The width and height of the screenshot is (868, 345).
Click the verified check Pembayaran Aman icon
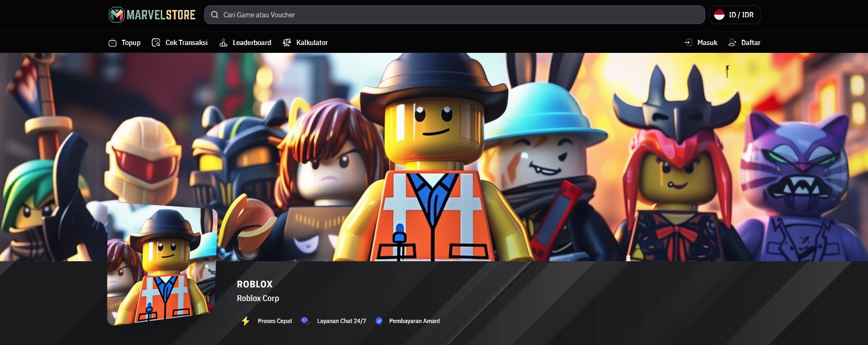coord(379,321)
